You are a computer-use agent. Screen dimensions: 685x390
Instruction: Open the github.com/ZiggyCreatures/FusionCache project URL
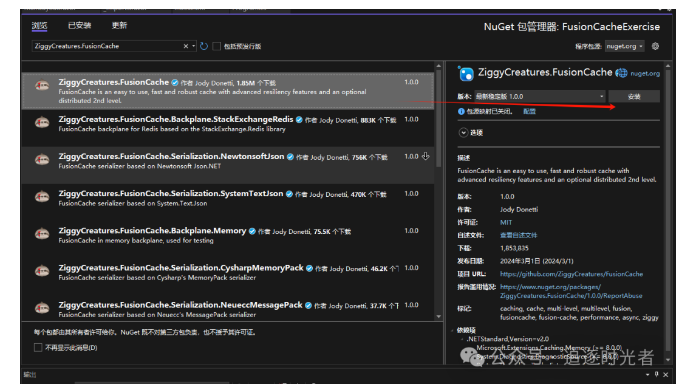point(571,274)
